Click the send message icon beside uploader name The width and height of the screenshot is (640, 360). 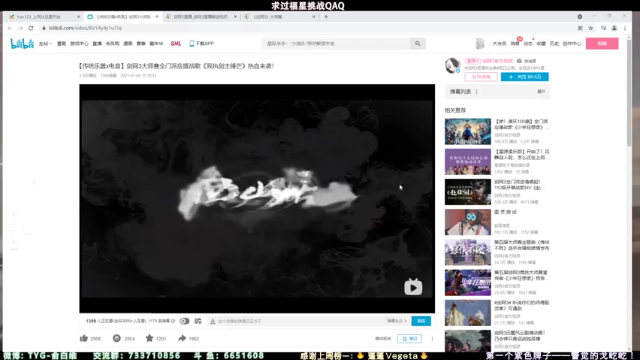pyautogui.click(x=519, y=61)
